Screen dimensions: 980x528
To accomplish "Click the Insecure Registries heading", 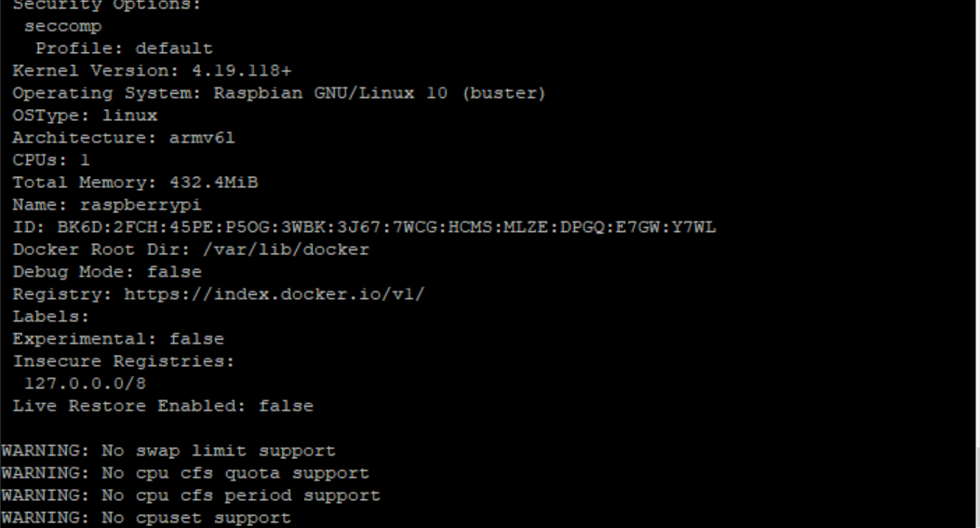I will 123,361.
